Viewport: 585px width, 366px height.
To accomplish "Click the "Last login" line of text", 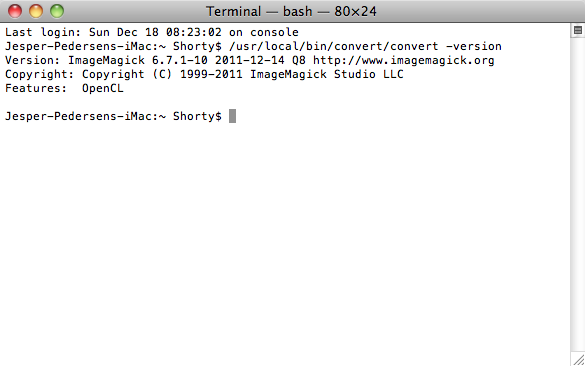I will click(152, 32).
